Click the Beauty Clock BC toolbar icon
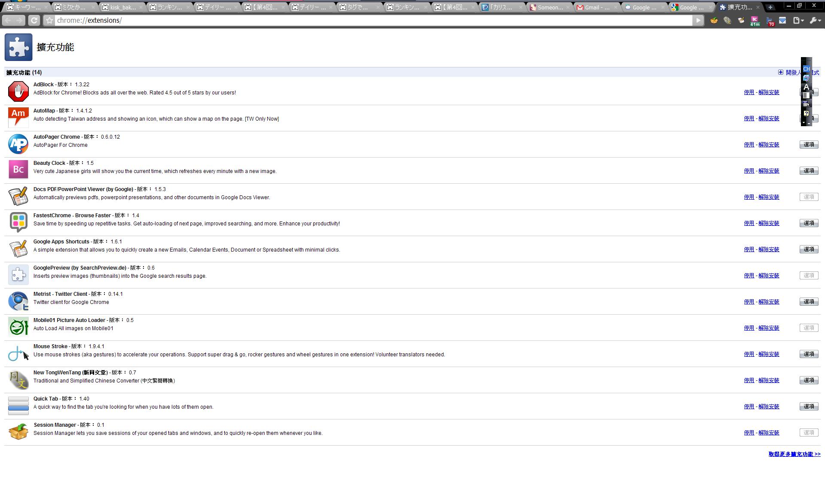 755,19
